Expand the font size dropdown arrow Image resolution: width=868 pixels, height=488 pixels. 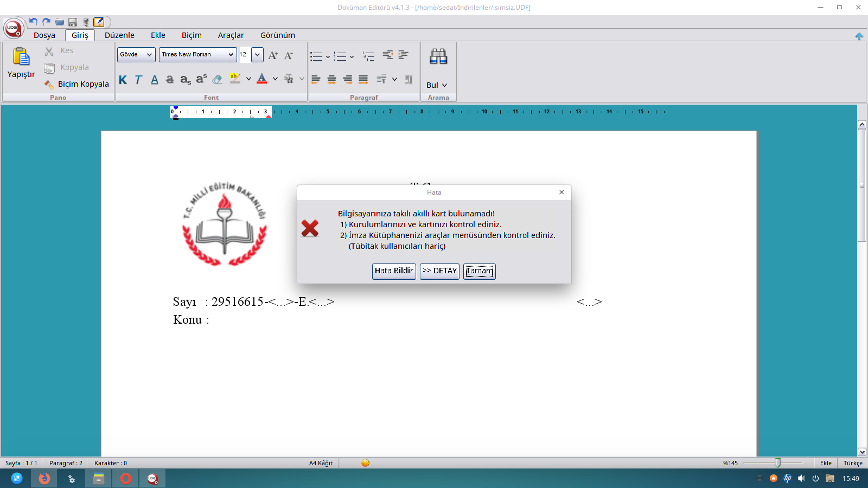pyautogui.click(x=258, y=54)
